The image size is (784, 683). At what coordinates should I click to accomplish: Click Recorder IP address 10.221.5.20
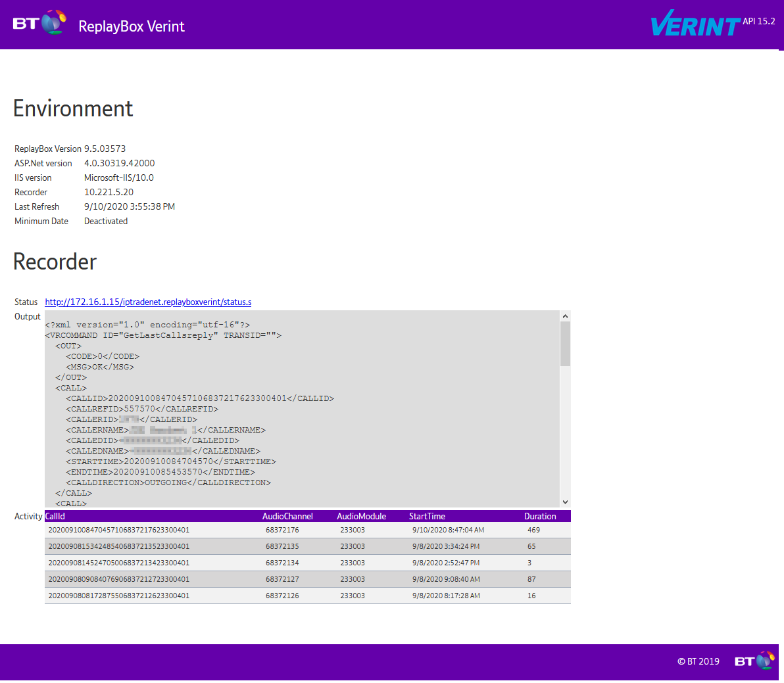(109, 193)
